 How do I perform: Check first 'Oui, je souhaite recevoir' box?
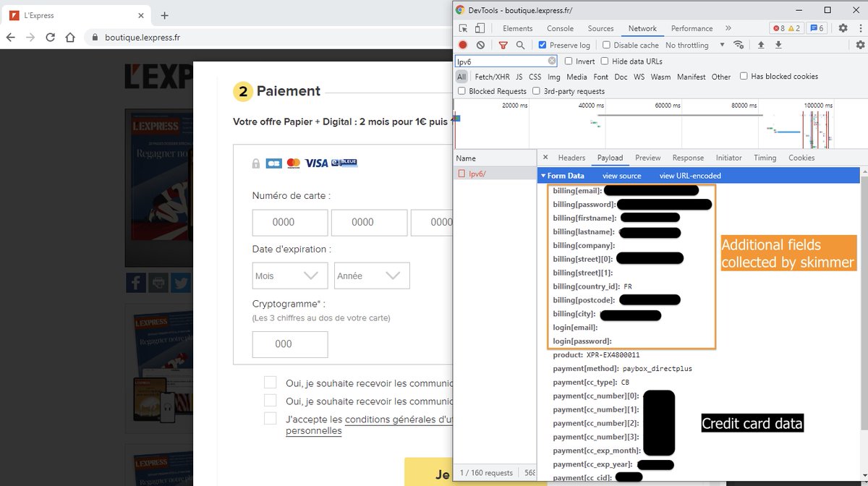[x=270, y=383]
